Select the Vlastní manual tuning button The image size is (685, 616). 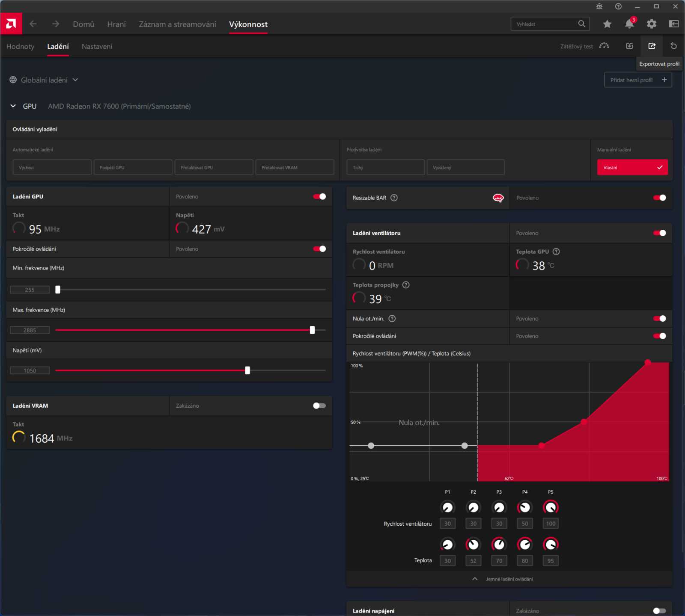(632, 167)
